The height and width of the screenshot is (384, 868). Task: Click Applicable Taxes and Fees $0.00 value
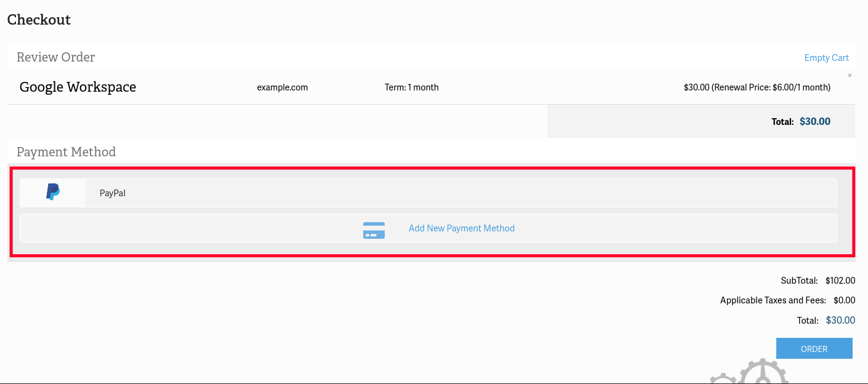845,300
